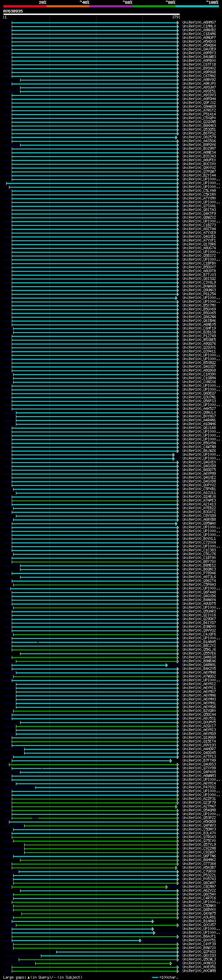The image size is (222, 980).
Task: Select hit label UniRef100_B3G4T2
Action: (199, 512)
